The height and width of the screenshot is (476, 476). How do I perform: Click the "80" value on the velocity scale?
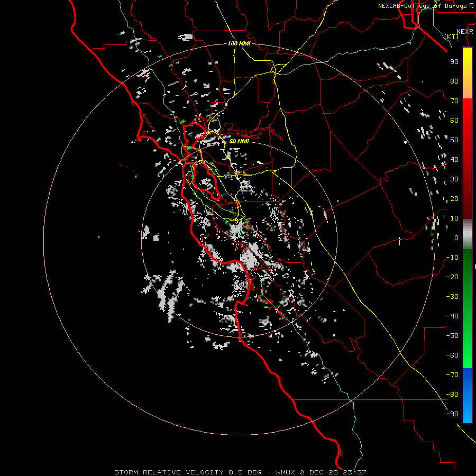coord(454,81)
